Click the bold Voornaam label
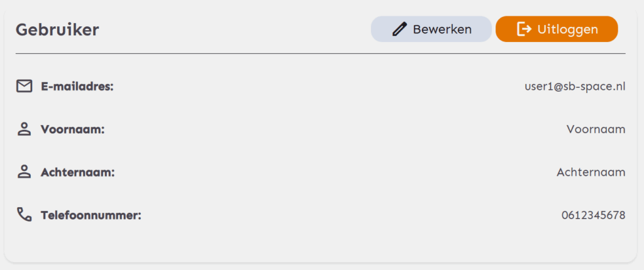This screenshot has height=270, width=644. (x=73, y=130)
